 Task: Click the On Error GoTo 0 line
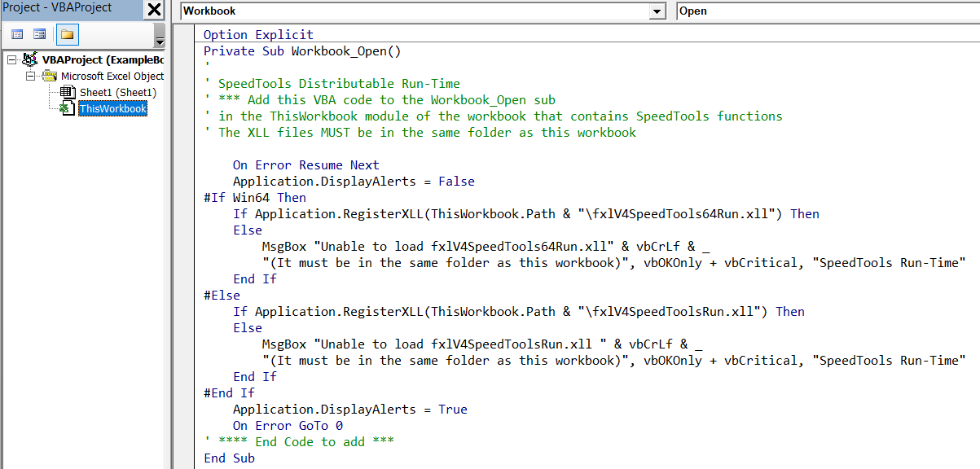[x=288, y=426]
